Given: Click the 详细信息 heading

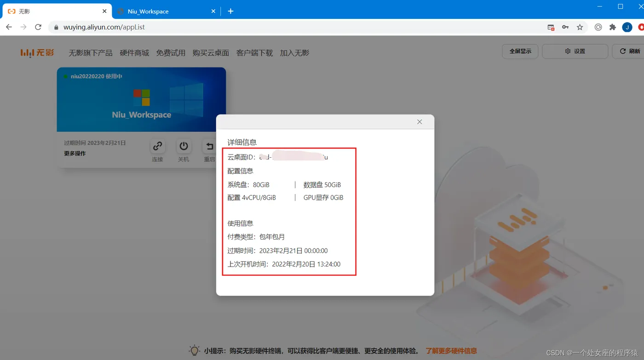Looking at the screenshot, I should (242, 142).
